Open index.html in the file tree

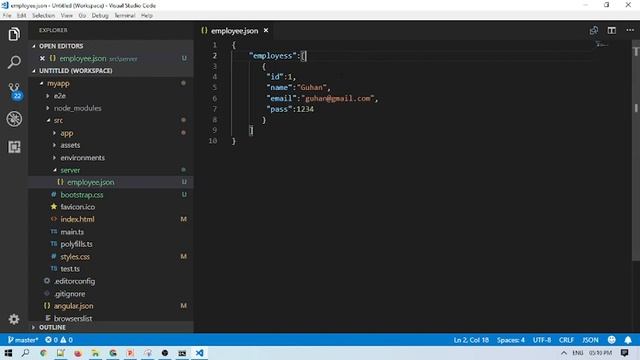pos(77,219)
